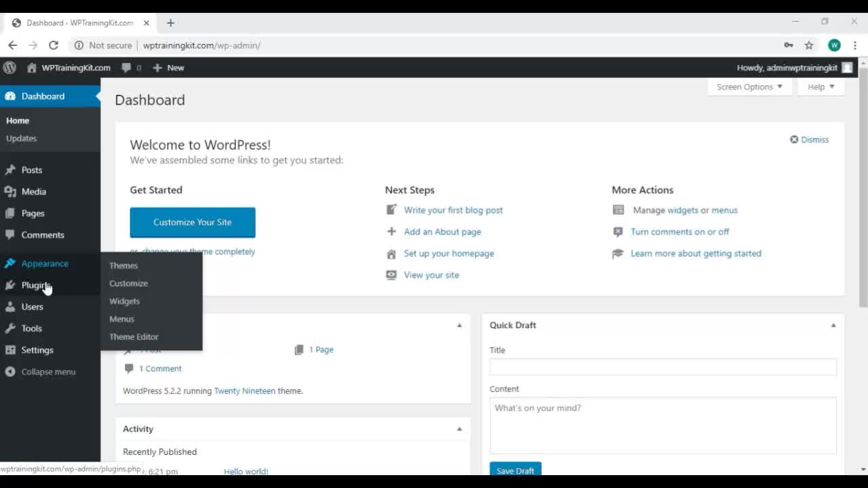The width and height of the screenshot is (868, 488).
Task: Collapse the At a Glance panel arrow
Action: 459,325
